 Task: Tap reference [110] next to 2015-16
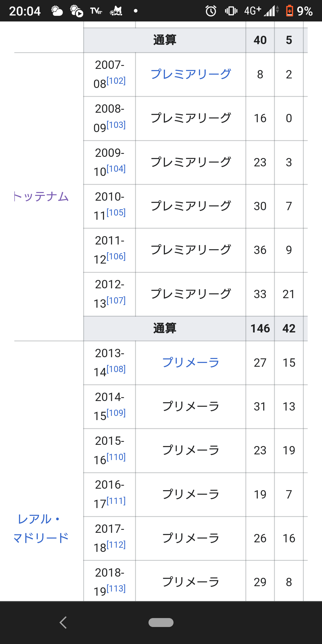click(116, 457)
